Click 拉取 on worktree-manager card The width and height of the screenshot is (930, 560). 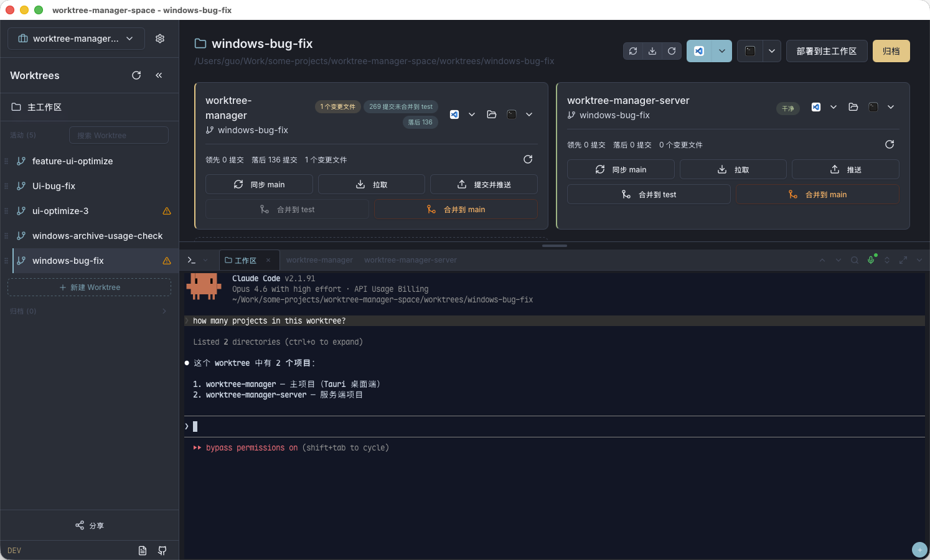tap(372, 184)
